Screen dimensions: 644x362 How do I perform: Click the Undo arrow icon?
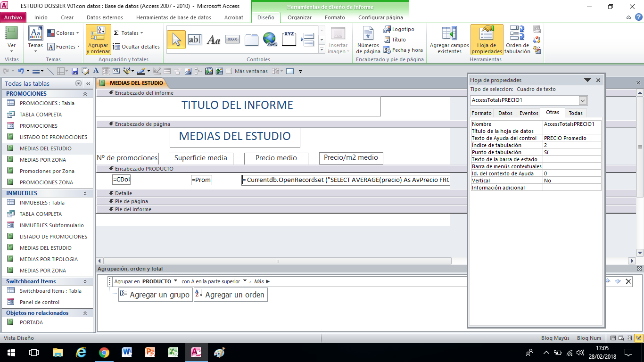[x=21, y=71]
